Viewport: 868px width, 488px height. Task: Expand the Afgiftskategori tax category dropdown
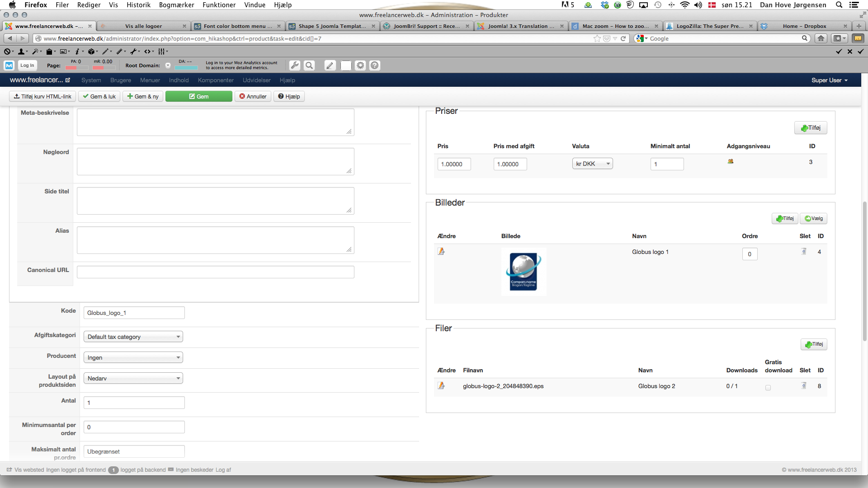[133, 337]
